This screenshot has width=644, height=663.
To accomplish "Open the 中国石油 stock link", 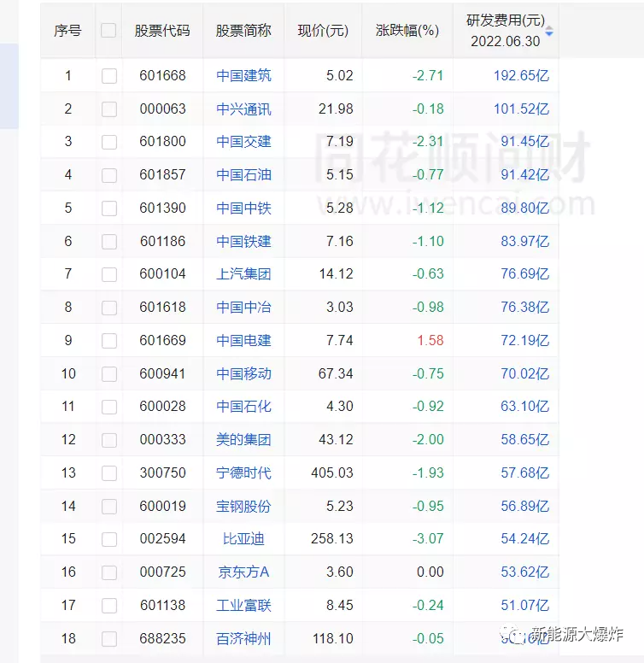I will pos(243,174).
